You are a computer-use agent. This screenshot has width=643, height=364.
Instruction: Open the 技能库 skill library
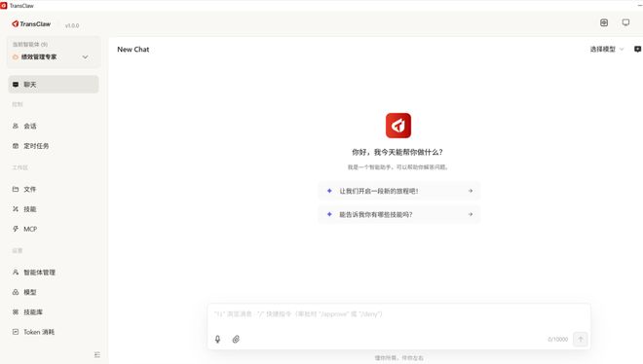[54, 312]
